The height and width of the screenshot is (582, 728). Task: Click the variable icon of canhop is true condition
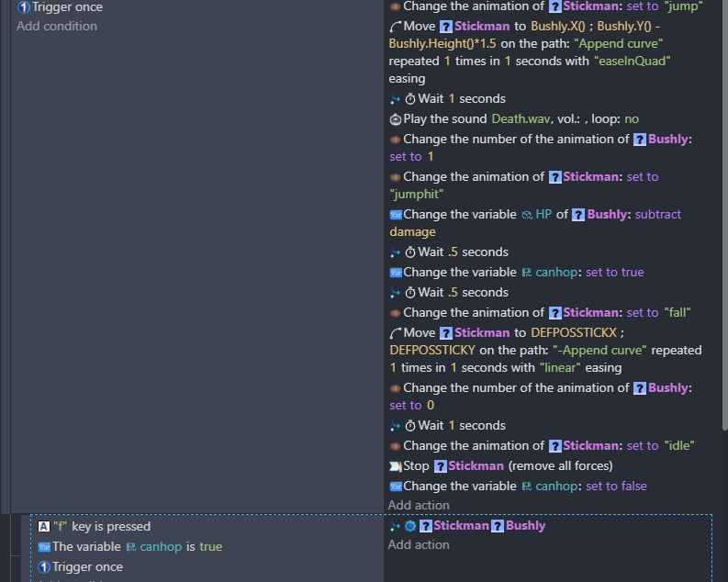(x=44, y=547)
